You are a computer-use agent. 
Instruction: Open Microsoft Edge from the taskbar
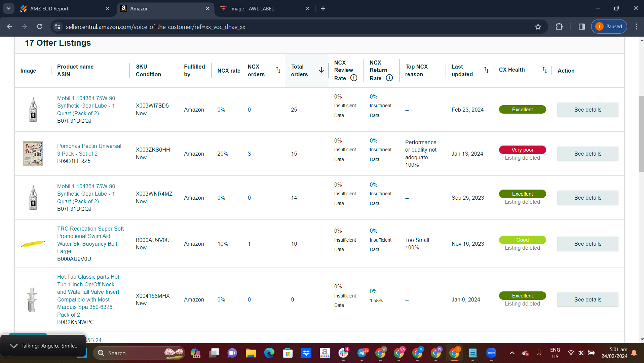tap(269, 353)
